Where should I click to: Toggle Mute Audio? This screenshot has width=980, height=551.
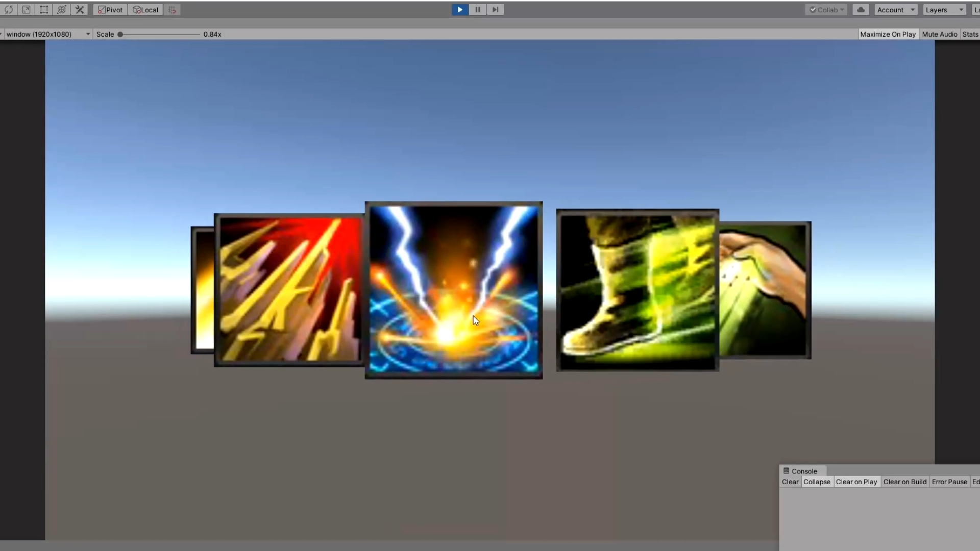(x=939, y=34)
